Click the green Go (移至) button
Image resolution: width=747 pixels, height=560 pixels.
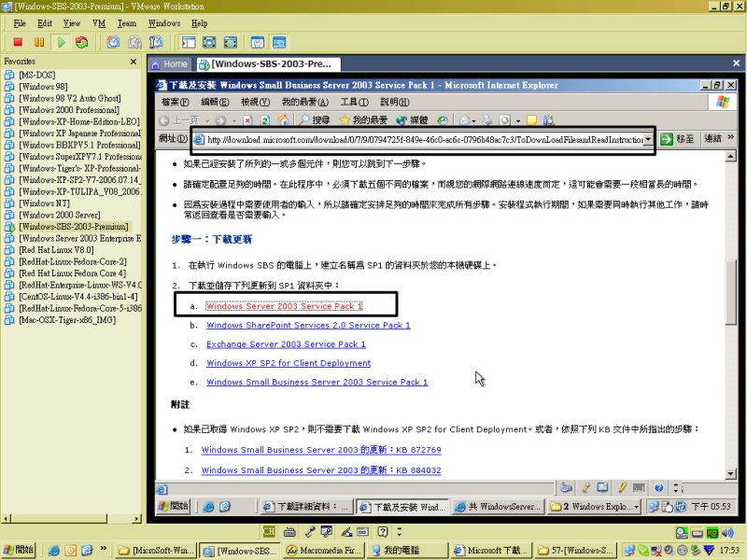tap(678, 138)
